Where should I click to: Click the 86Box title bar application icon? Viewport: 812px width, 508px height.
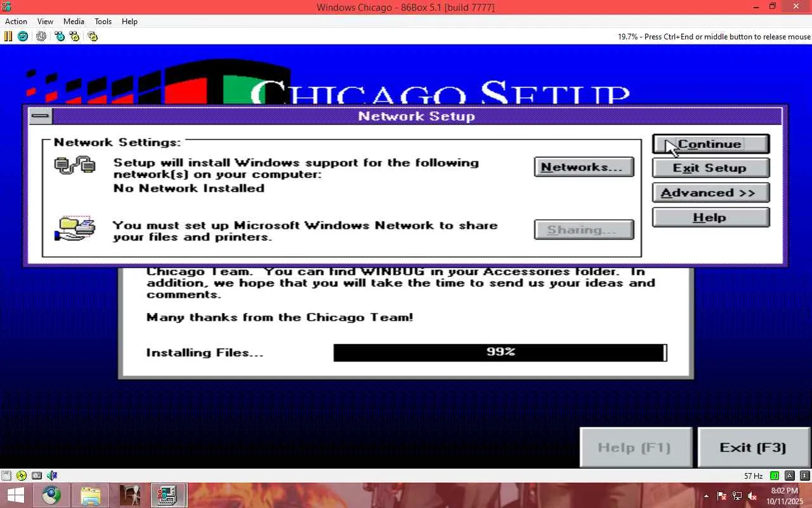[7, 7]
